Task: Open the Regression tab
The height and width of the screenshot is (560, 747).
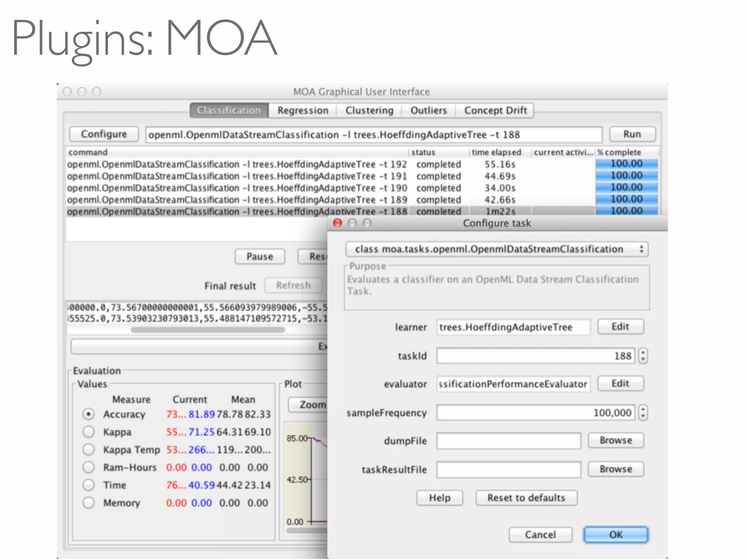Action: (303, 110)
